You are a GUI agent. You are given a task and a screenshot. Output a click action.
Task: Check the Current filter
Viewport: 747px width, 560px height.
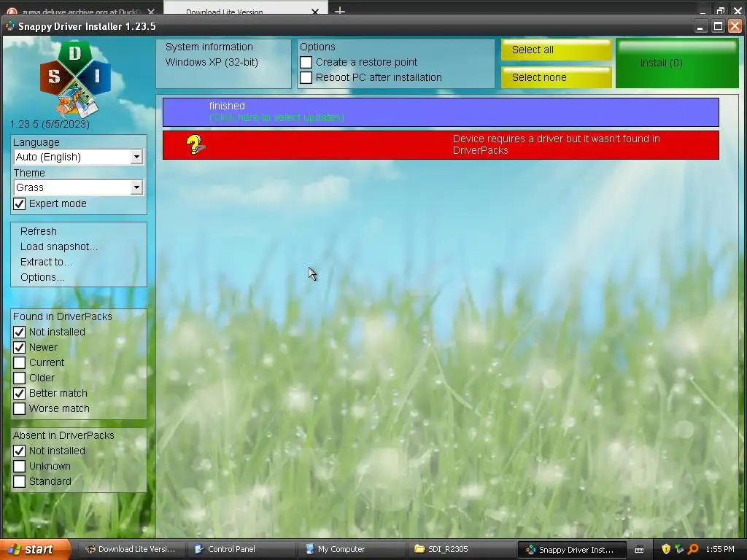point(20,362)
